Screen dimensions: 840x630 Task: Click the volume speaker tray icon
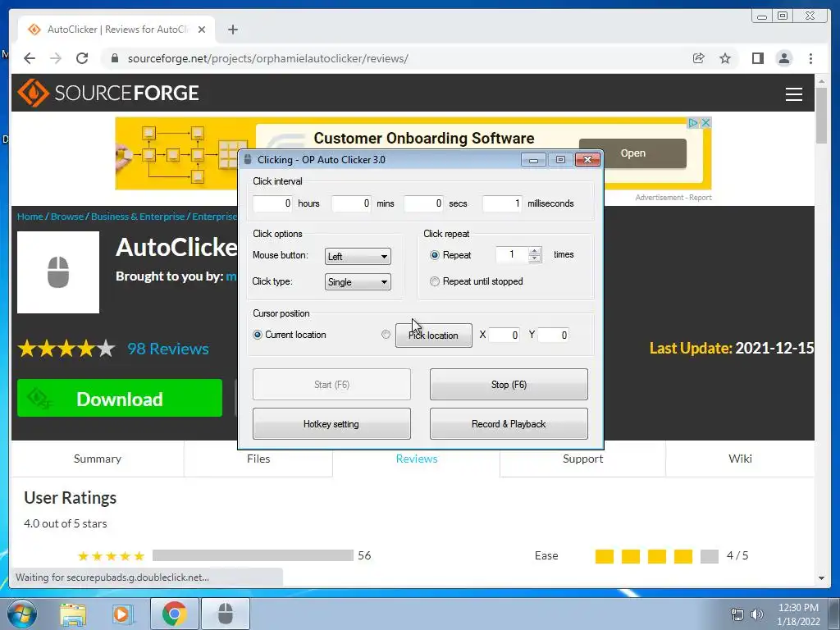click(757, 614)
